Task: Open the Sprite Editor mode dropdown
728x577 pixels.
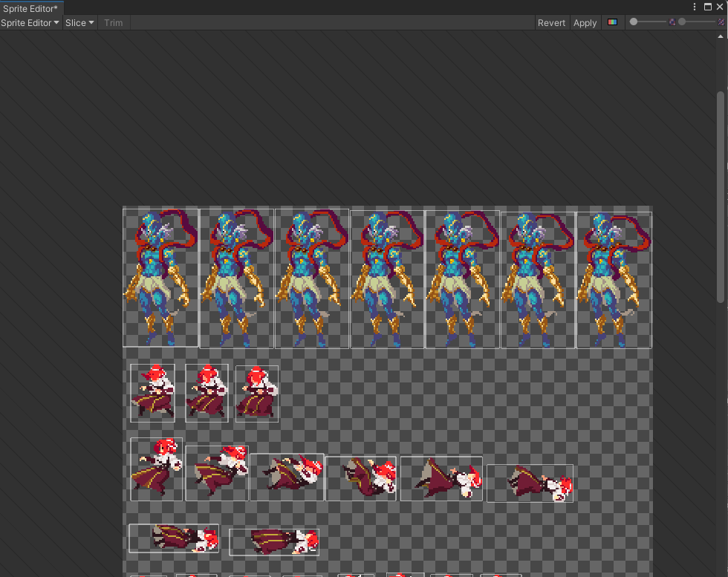Action: click(x=28, y=22)
